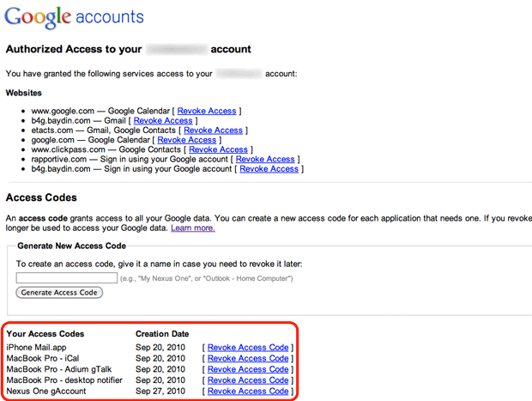Click the 'Authorized Access to your' heading
532x401 pixels.
(x=74, y=49)
